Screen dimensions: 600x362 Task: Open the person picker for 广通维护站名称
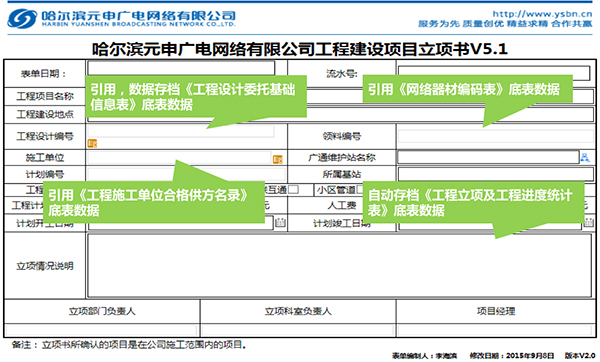585,157
